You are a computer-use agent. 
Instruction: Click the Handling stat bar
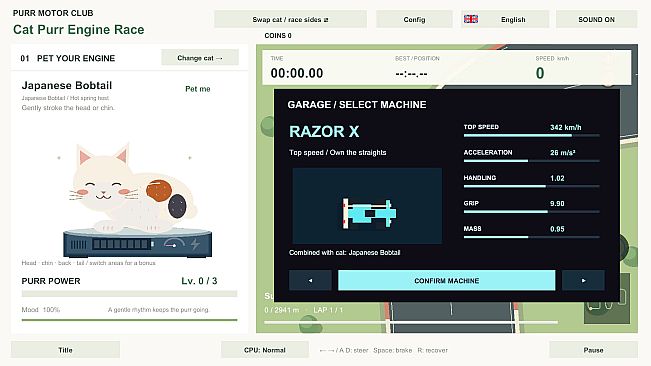click(531, 186)
